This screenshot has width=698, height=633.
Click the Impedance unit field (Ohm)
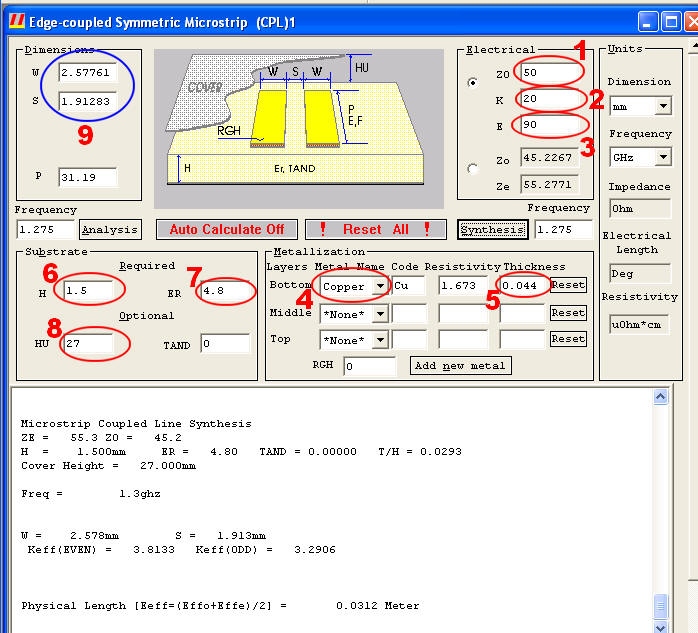(x=640, y=208)
